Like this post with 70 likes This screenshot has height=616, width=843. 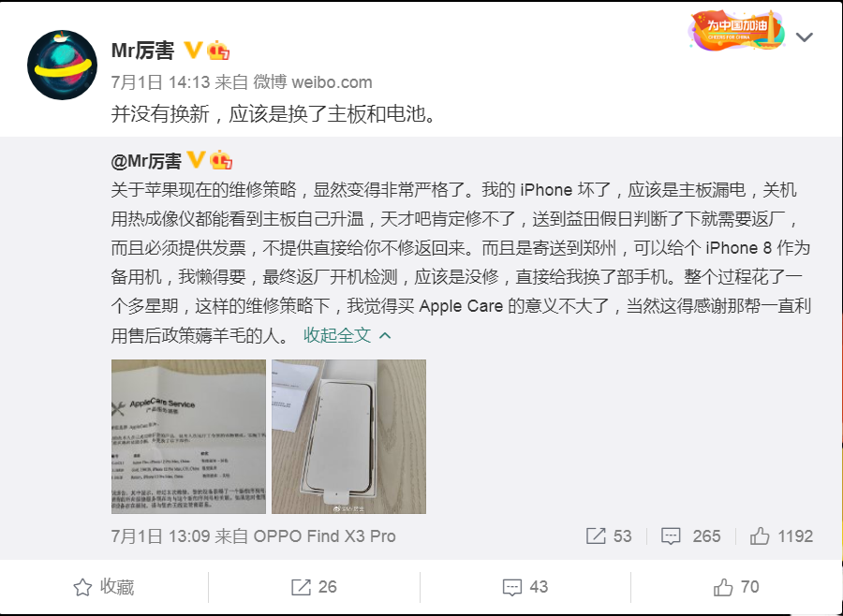click(736, 587)
